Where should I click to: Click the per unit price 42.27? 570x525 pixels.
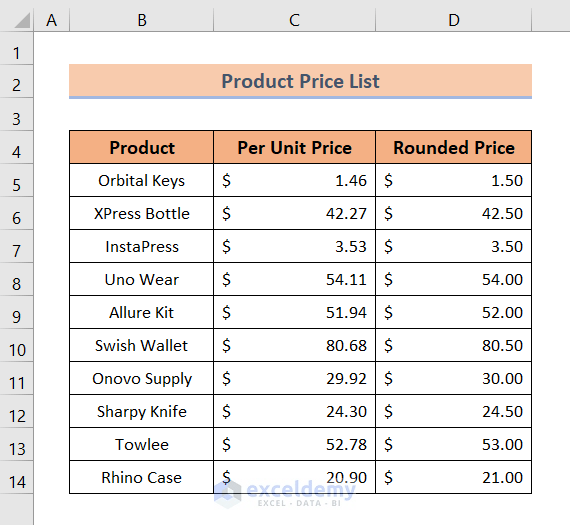294,213
